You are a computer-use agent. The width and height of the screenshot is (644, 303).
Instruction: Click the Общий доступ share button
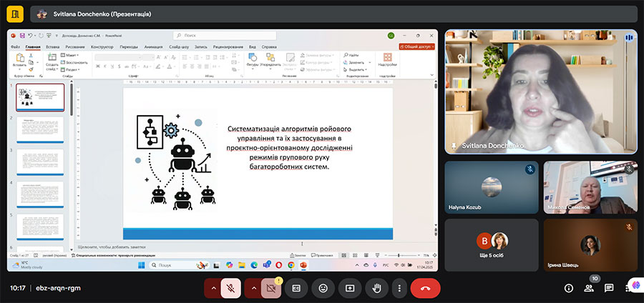pos(416,46)
